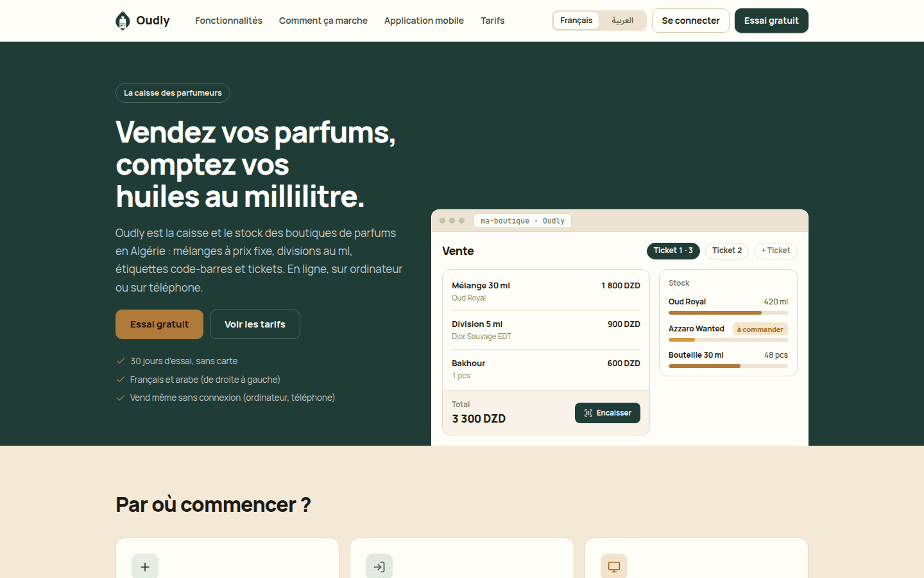Viewport: 924px width, 578px height.
Task: Switch the language to العربية
Action: click(622, 21)
